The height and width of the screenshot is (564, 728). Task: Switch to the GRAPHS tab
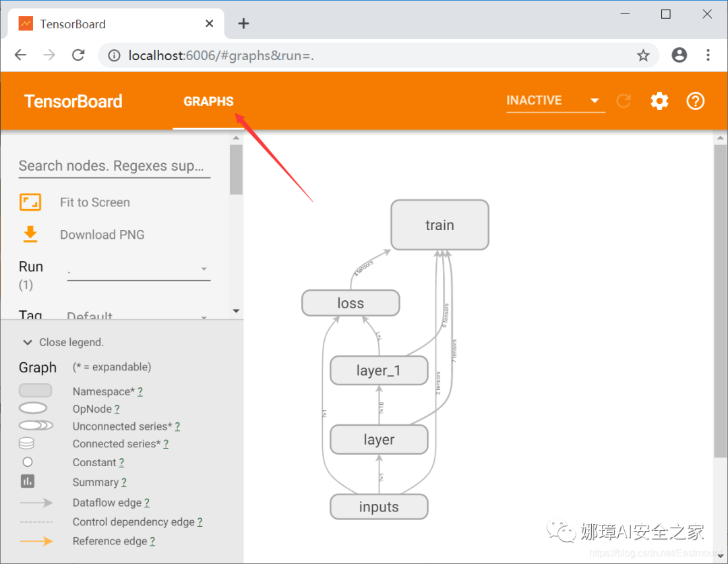[208, 101]
